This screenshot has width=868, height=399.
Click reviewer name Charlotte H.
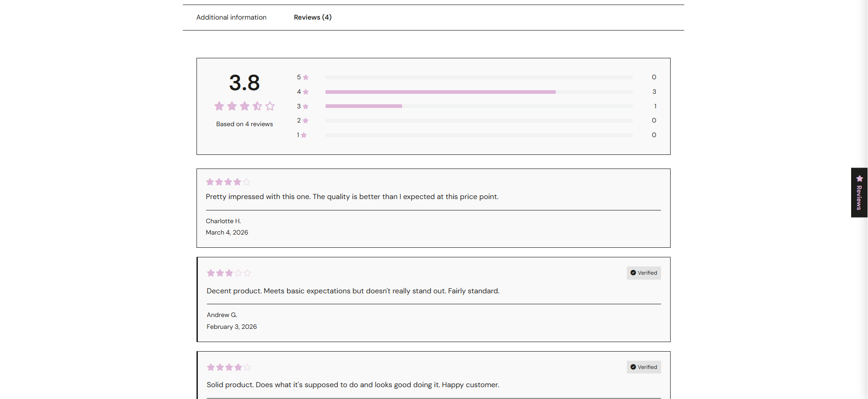tap(223, 221)
